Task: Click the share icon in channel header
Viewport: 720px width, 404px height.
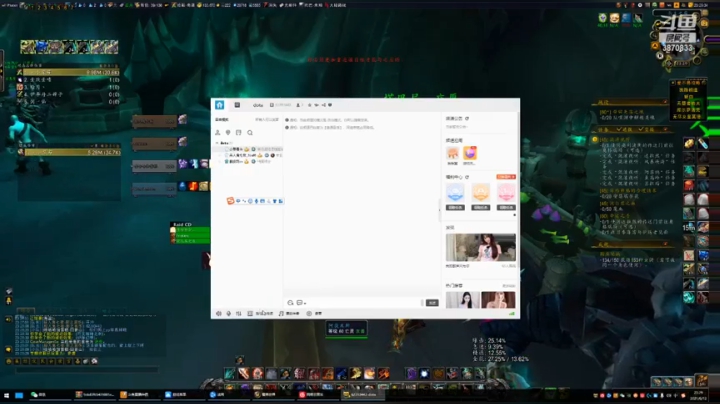Action: tap(323, 105)
